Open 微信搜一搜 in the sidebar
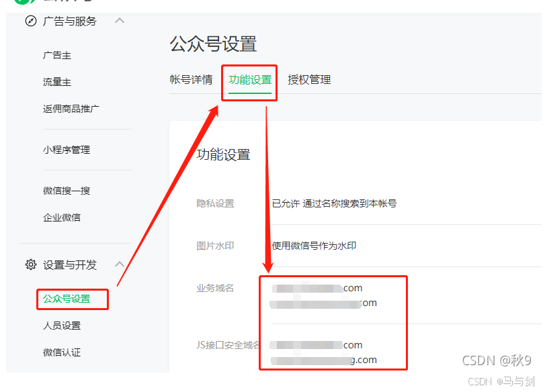Image resolution: width=543 pixels, height=392 pixels. (x=67, y=191)
